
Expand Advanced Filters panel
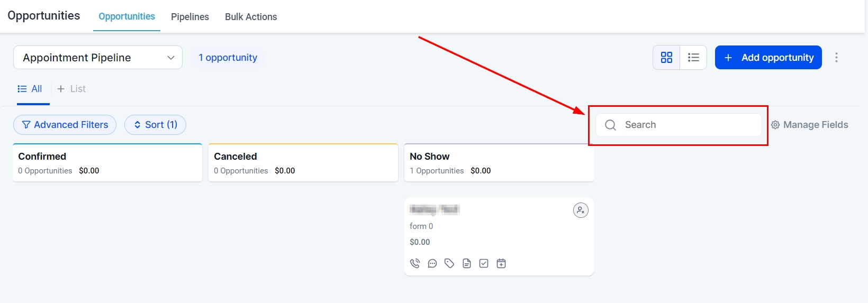[x=65, y=125]
